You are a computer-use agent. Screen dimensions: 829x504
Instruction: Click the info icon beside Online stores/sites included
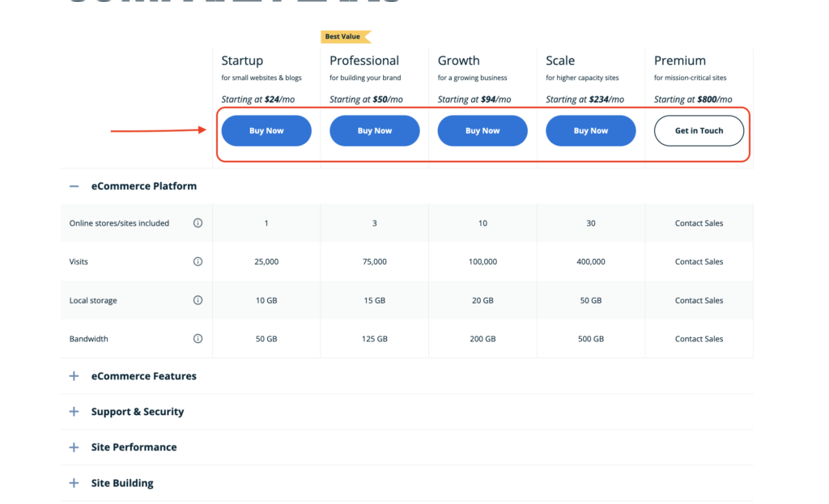pos(198,223)
